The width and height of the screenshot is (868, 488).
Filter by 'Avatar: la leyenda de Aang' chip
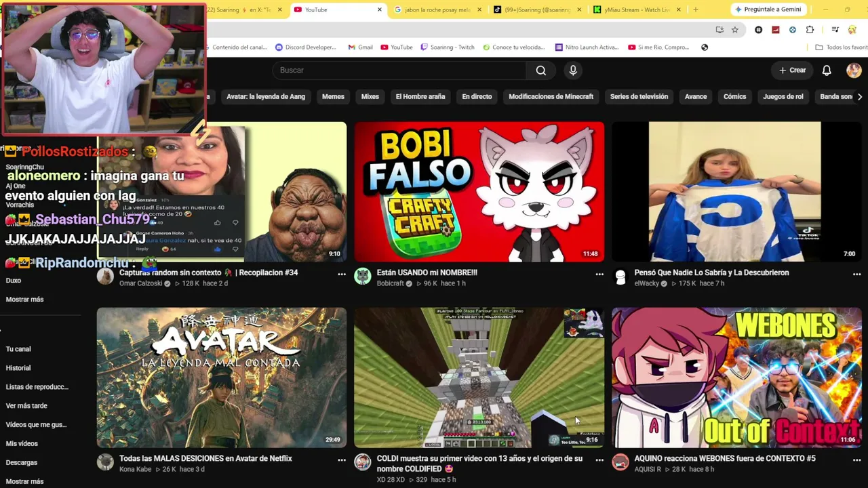pos(266,97)
